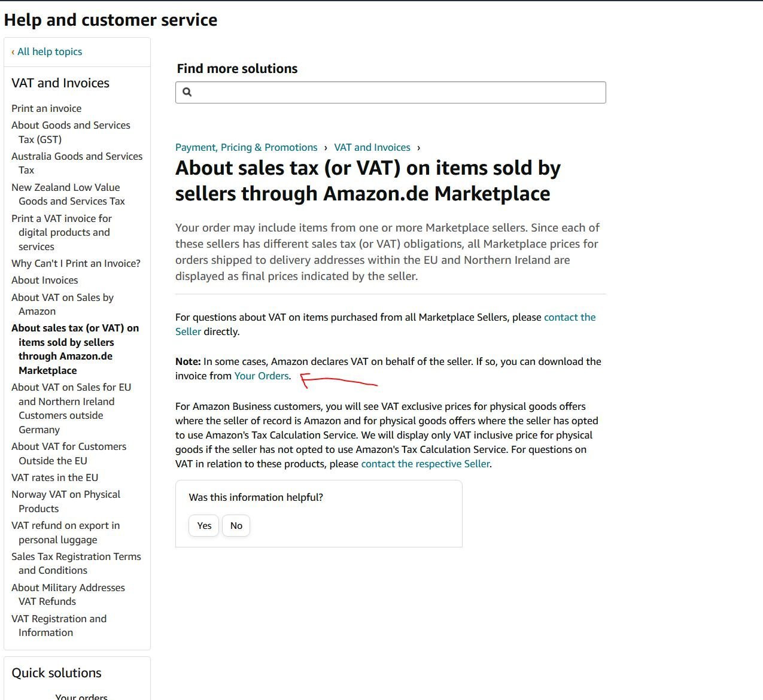
Task: Click Was this information helpful? text
Action: tap(256, 497)
